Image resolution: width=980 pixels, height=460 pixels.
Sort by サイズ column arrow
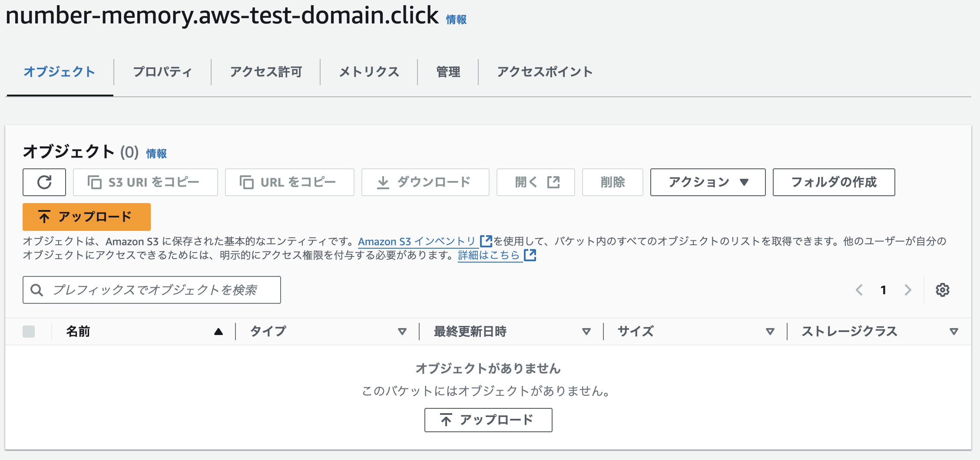770,332
